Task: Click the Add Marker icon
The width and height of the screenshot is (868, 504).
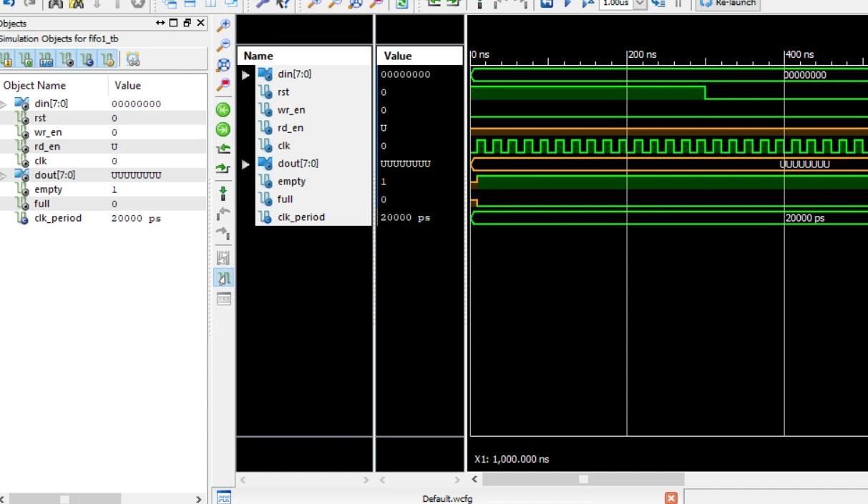Action: 223,194
